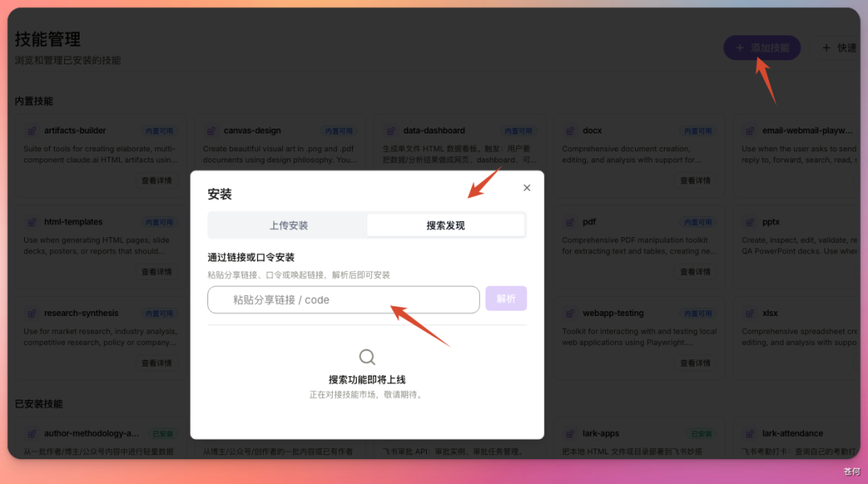Switch to the 上传安装 tab

(x=288, y=225)
